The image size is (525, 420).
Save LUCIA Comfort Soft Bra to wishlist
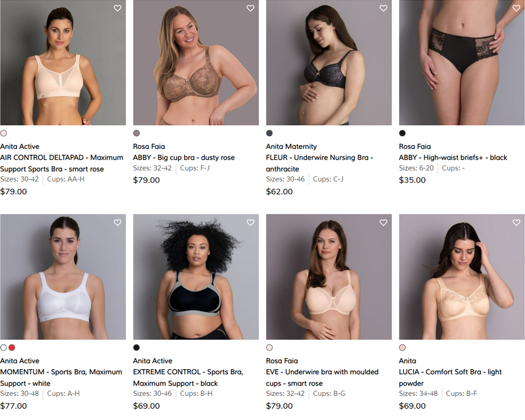coord(516,223)
